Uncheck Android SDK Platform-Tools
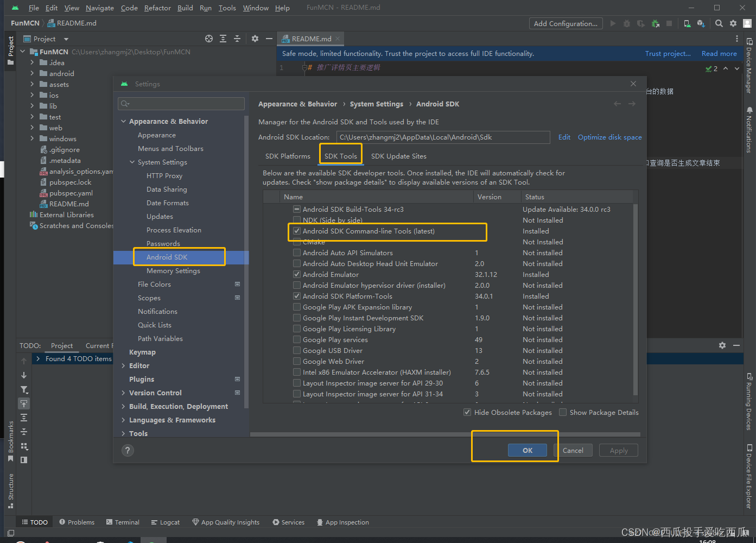Image resolution: width=756 pixels, height=543 pixels. pyautogui.click(x=297, y=296)
